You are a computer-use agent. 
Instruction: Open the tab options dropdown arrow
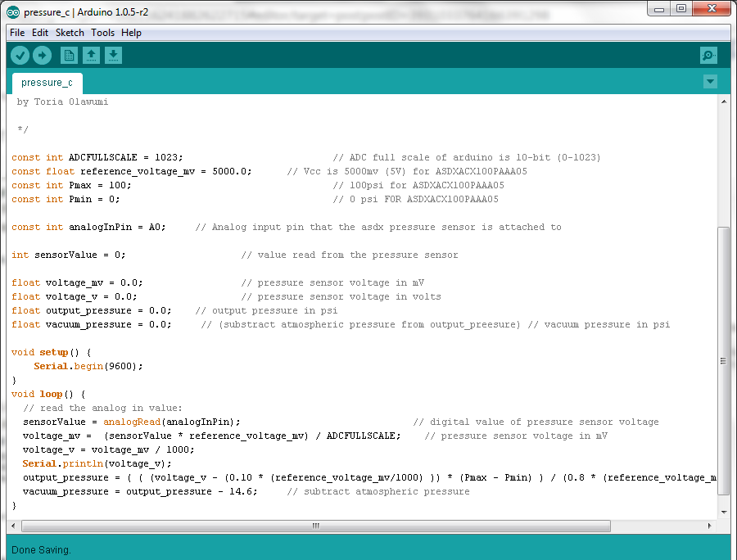click(710, 81)
